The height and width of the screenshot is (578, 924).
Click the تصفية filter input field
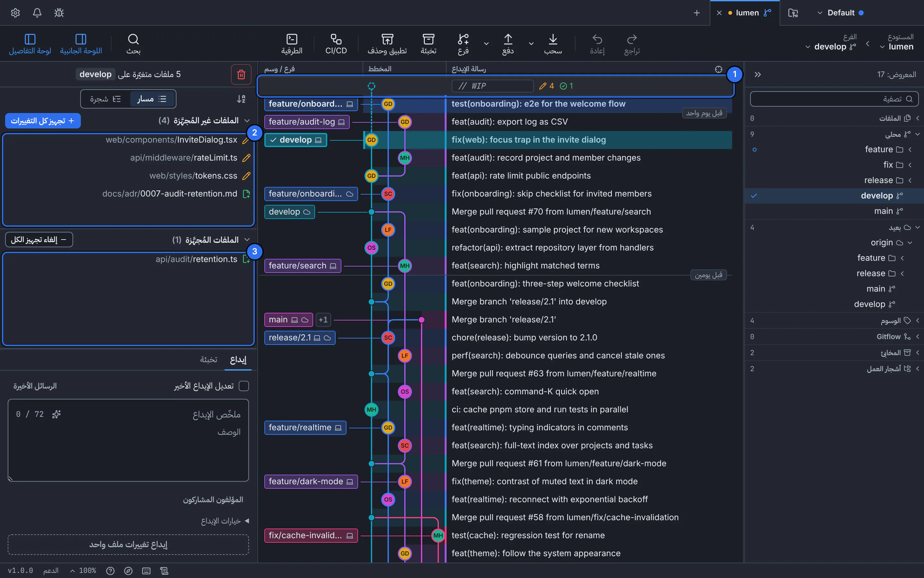(x=834, y=99)
